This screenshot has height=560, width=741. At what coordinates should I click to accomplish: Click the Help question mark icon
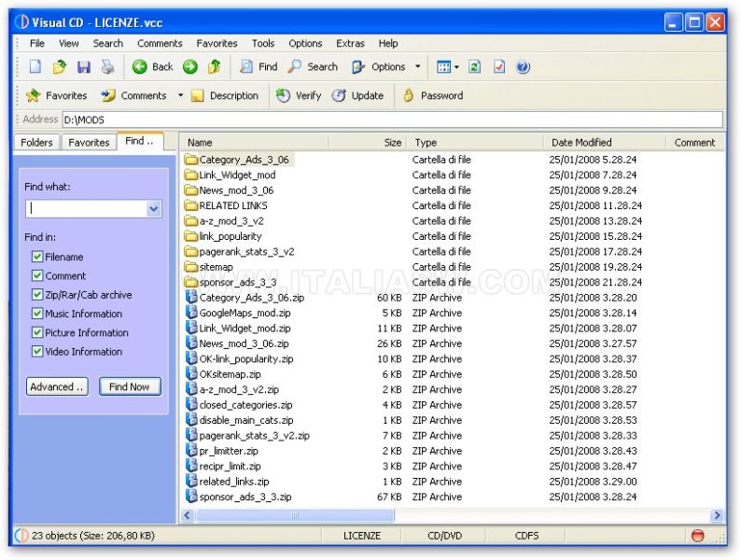pos(524,67)
